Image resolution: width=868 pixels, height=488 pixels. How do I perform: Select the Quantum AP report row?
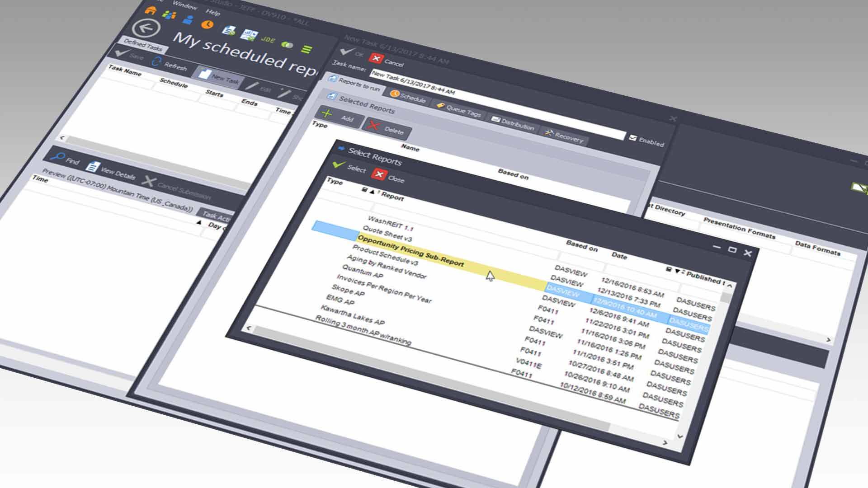(363, 272)
